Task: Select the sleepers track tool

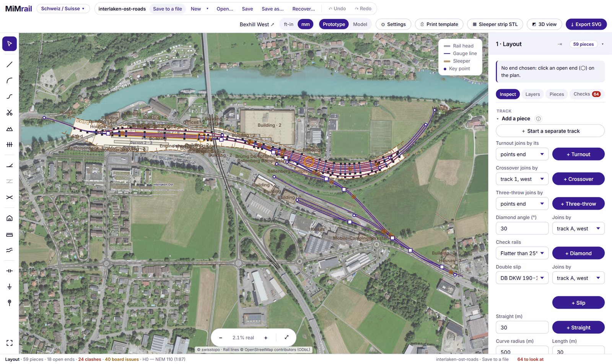Action: tap(10, 145)
